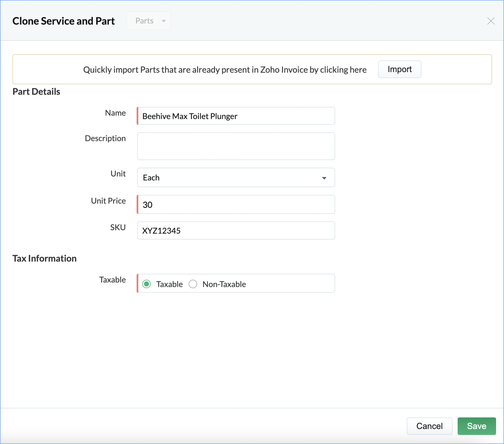Click the SKU field with XYZ12345

[236, 231]
